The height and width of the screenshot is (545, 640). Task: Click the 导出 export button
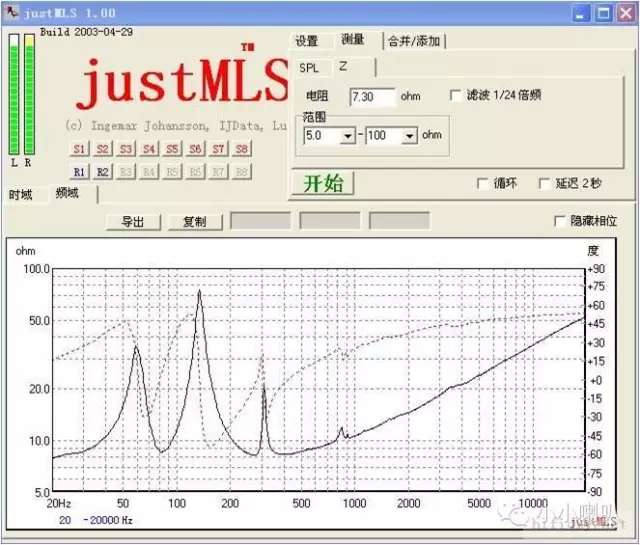133,222
